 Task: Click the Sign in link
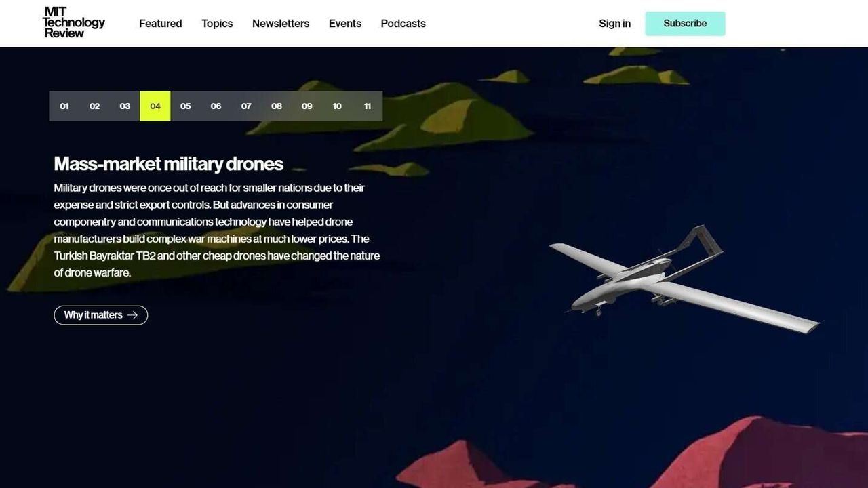(615, 24)
